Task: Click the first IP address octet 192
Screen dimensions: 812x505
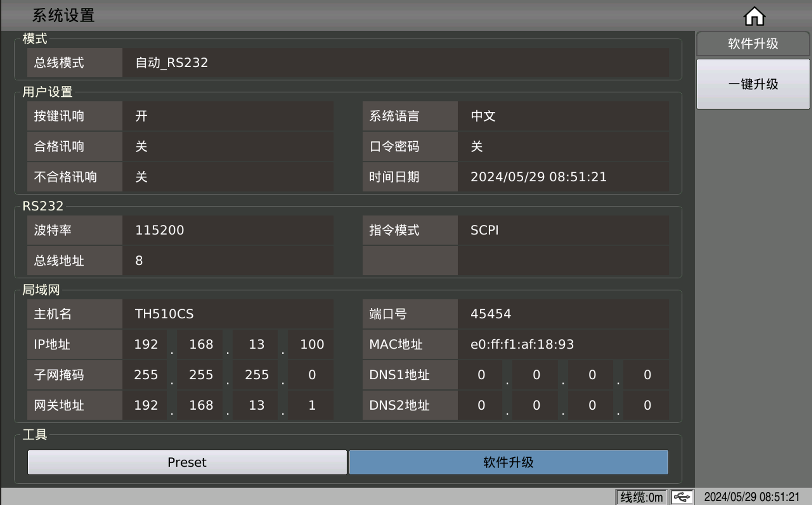Action: (146, 344)
